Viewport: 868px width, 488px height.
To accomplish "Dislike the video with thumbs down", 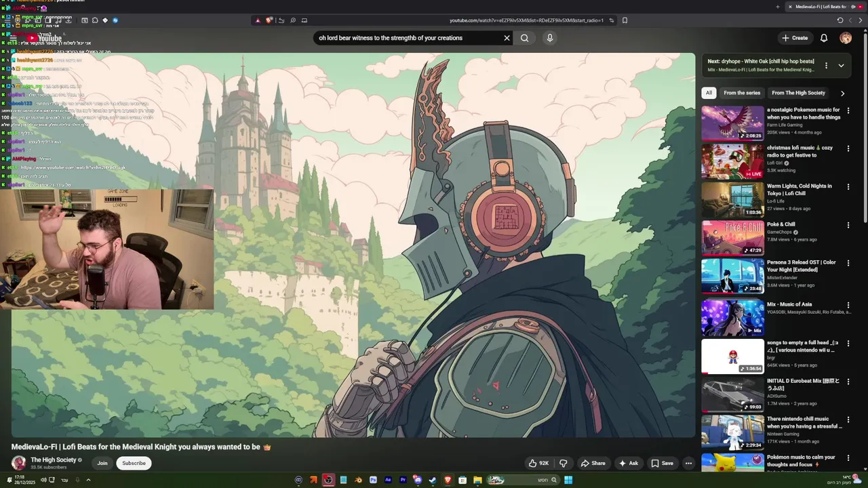I will click(x=563, y=463).
